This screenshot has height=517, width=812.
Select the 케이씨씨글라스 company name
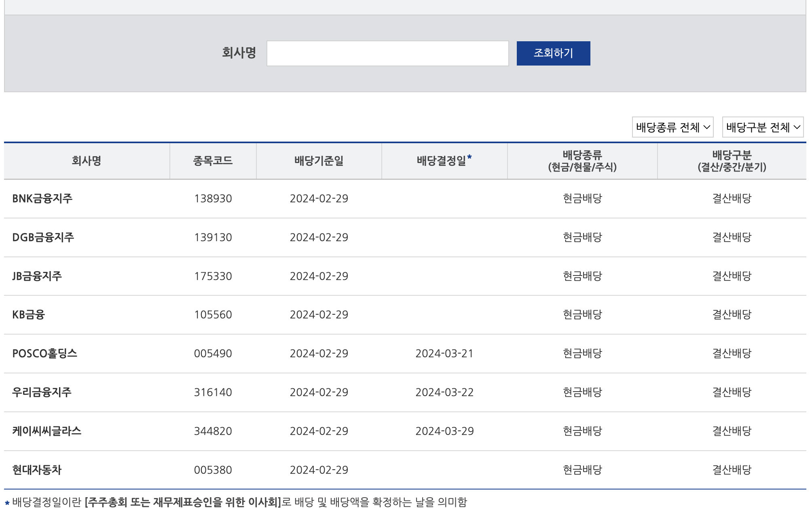click(47, 431)
